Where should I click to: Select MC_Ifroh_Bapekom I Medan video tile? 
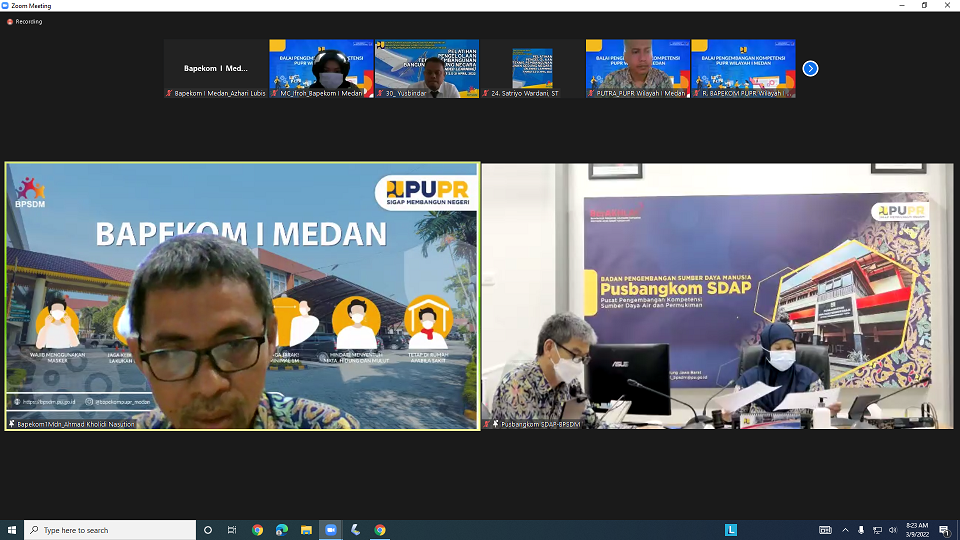pos(321,69)
